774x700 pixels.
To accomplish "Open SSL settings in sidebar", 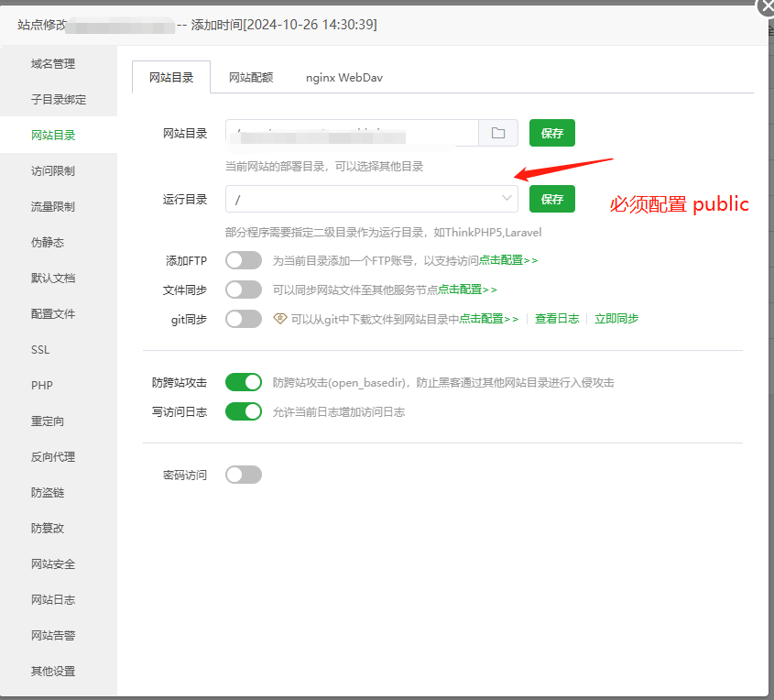I will pos(40,349).
